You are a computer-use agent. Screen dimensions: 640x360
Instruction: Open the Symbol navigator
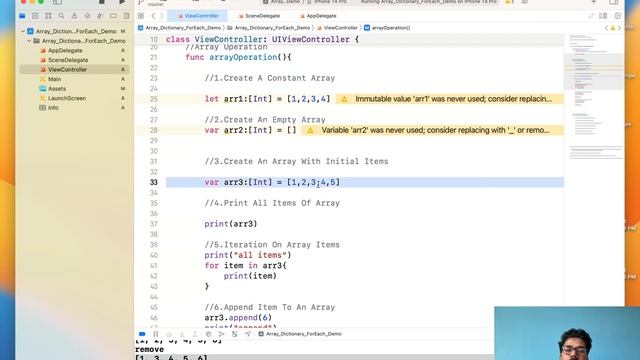click(x=48, y=16)
